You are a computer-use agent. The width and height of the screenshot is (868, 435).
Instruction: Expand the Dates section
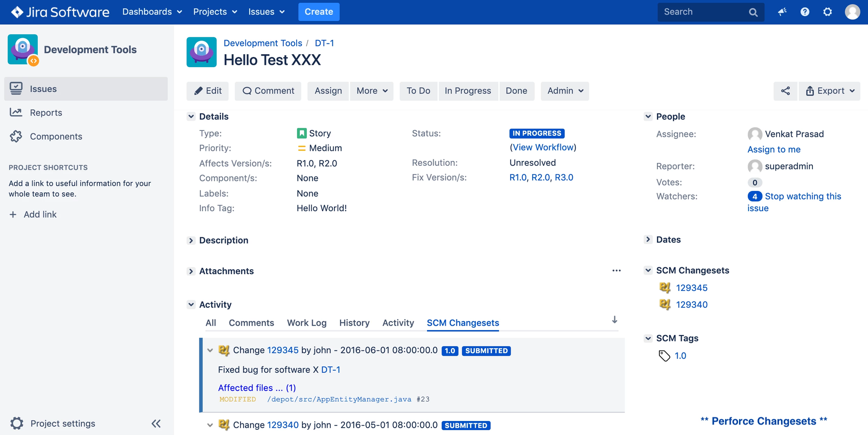(648, 239)
